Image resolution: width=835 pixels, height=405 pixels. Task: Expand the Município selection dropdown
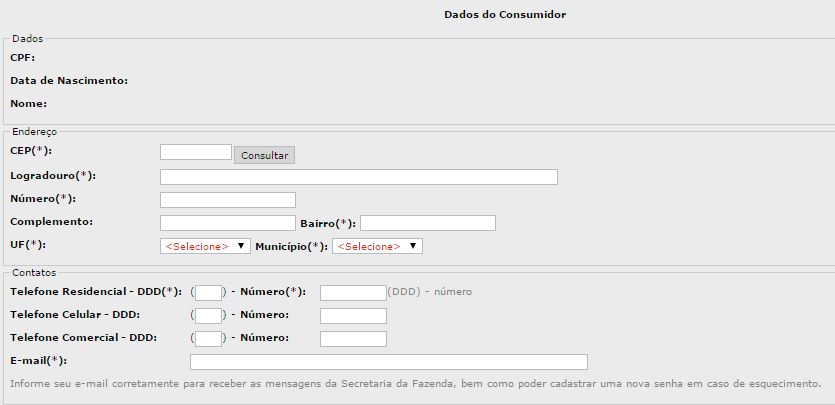point(378,246)
